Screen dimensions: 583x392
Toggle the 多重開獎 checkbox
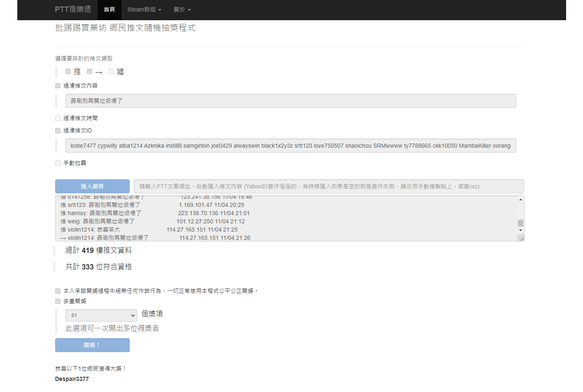[x=58, y=301]
